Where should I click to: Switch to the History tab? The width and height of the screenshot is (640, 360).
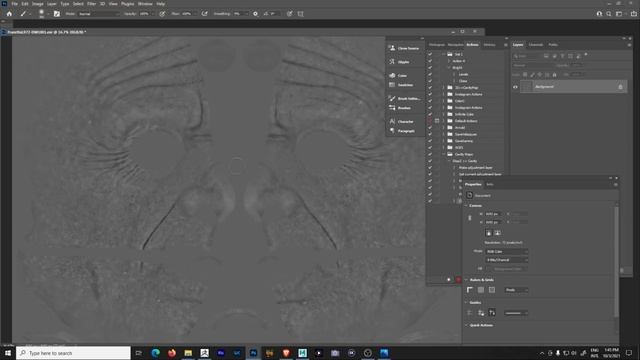pos(489,45)
